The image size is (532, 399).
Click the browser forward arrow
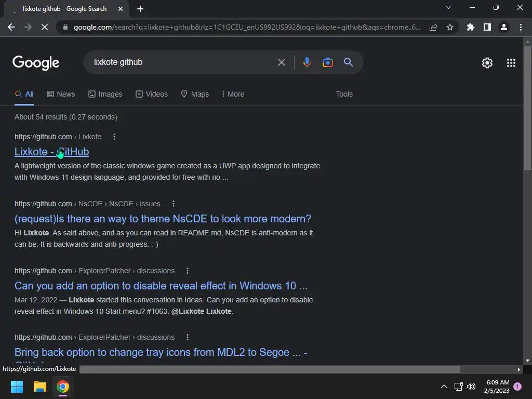pyautogui.click(x=28, y=27)
